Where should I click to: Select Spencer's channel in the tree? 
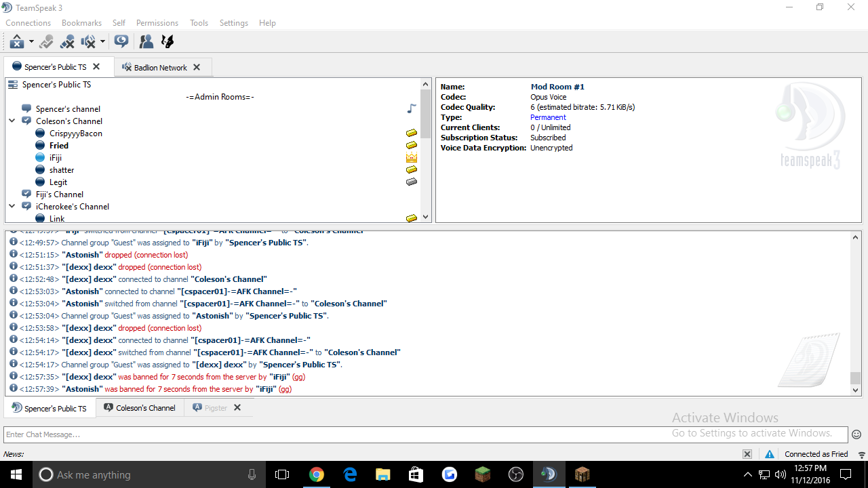click(68, 109)
